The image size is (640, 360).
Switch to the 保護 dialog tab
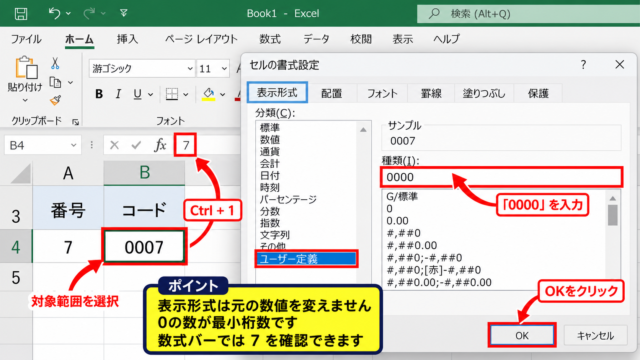click(538, 93)
